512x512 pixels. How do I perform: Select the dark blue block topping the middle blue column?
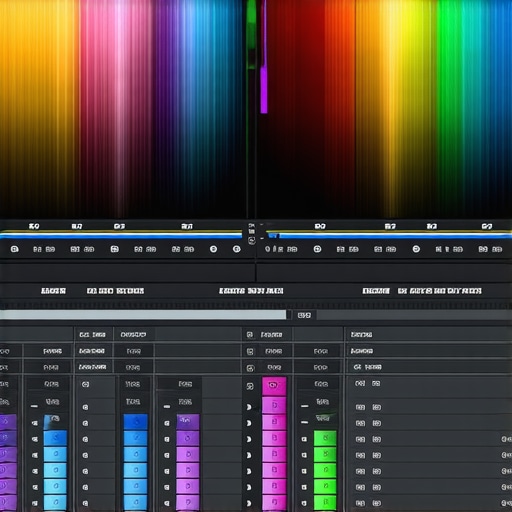pyautogui.click(x=135, y=422)
